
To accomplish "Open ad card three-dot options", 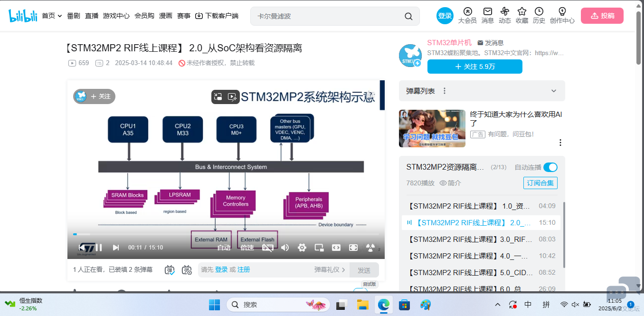I will tap(560, 143).
